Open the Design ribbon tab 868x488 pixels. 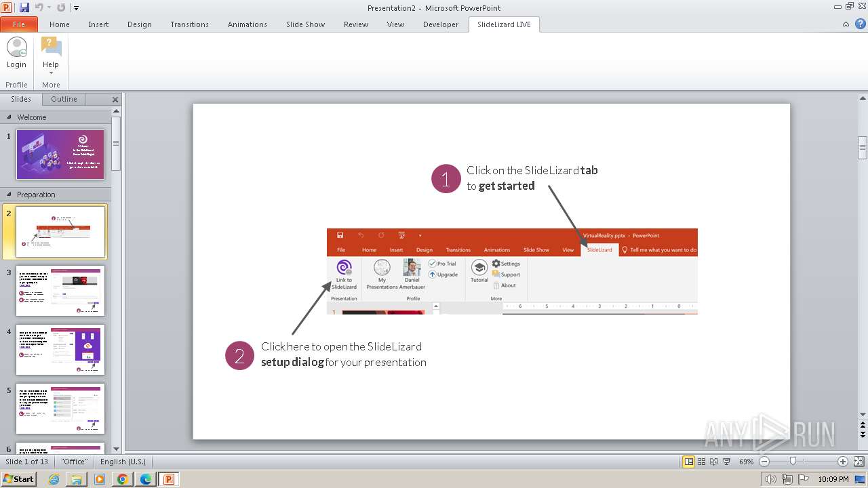140,24
